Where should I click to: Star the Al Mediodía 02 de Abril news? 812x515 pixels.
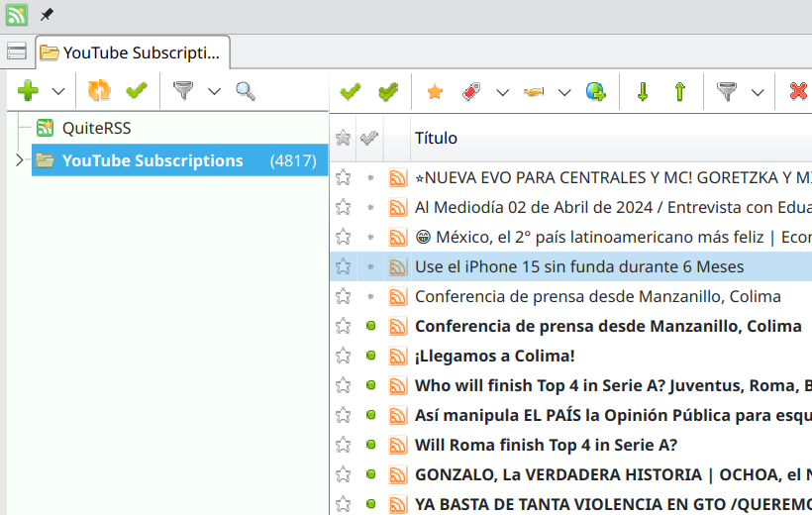point(344,207)
